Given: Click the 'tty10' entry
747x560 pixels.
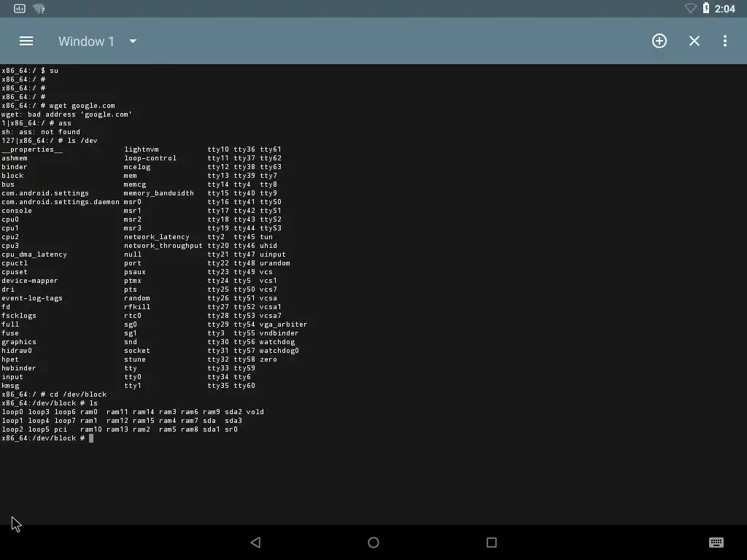Looking at the screenshot, I should [218, 149].
